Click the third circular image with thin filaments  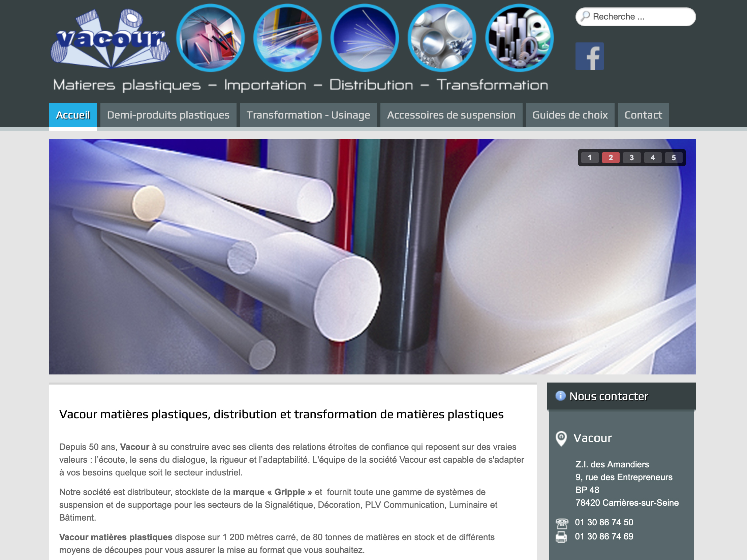coord(364,38)
